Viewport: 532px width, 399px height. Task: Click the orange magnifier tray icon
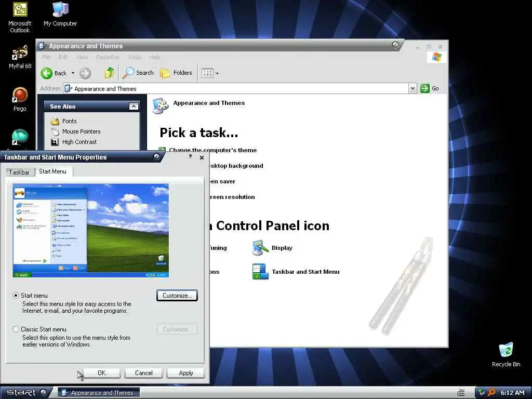[x=491, y=393]
